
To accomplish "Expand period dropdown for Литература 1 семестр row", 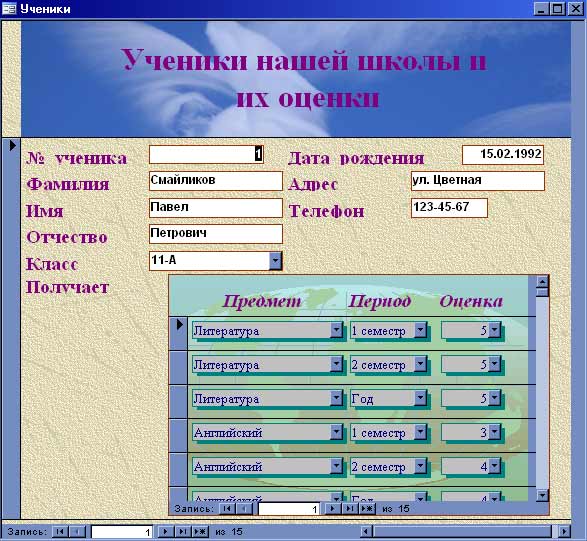I will pyautogui.click(x=420, y=330).
